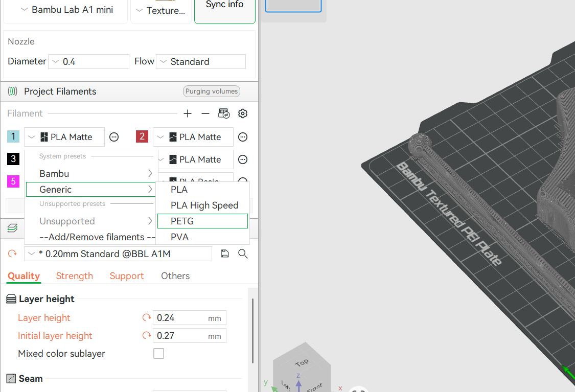Image resolution: width=575 pixels, height=392 pixels.
Task: Toggle the Mixed color sublayer checkbox
Action: pyautogui.click(x=159, y=354)
